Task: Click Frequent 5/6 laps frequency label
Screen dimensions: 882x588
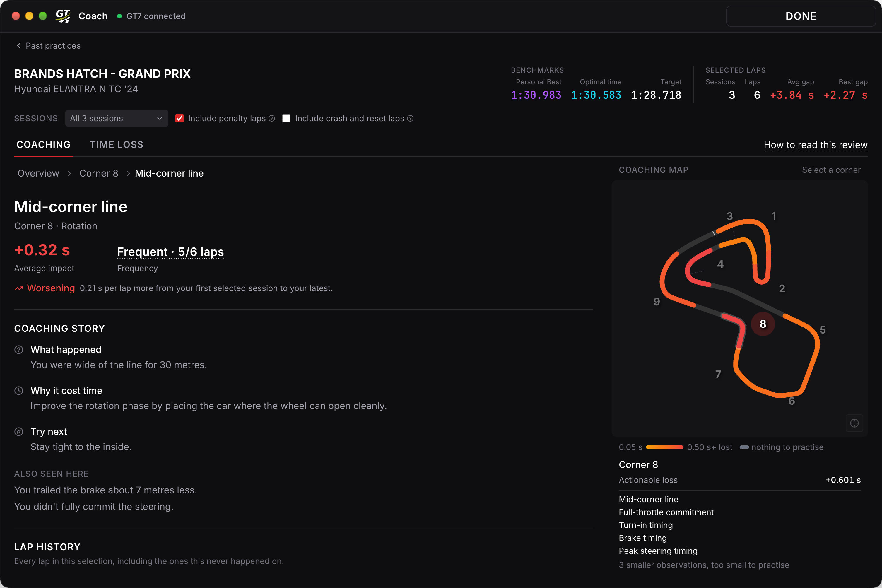Action: click(171, 252)
